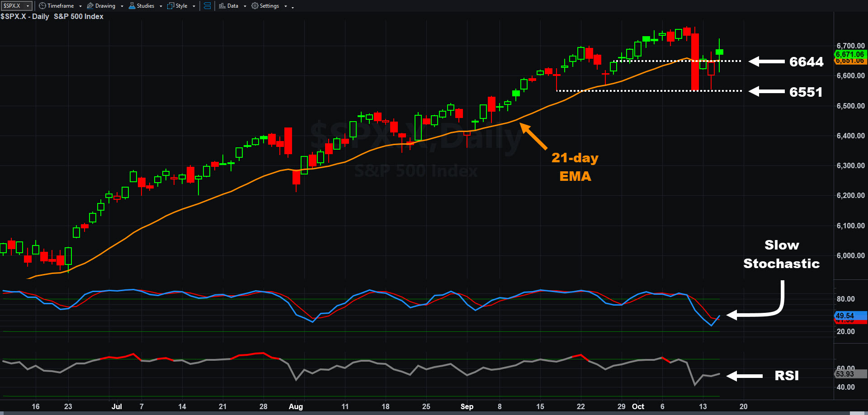The image size is (868, 415).
Task: Expand the Data dropdown arrow
Action: 245,6
